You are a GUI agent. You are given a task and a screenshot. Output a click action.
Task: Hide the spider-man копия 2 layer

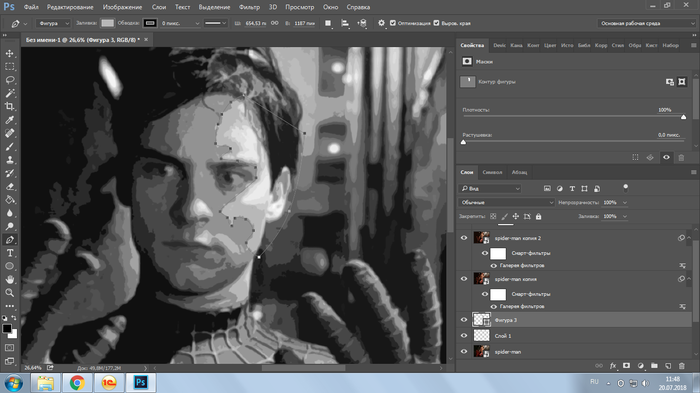tap(464, 238)
